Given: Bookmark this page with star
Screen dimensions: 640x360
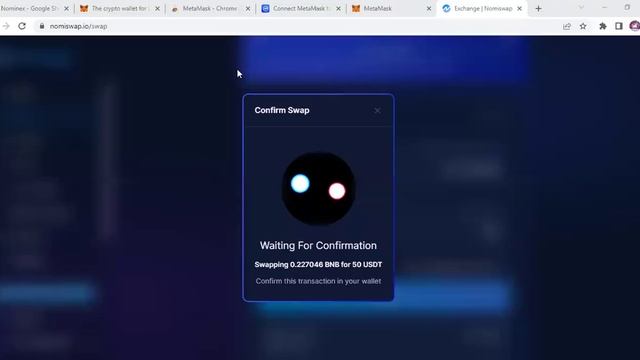Looking at the screenshot, I should (x=583, y=26).
